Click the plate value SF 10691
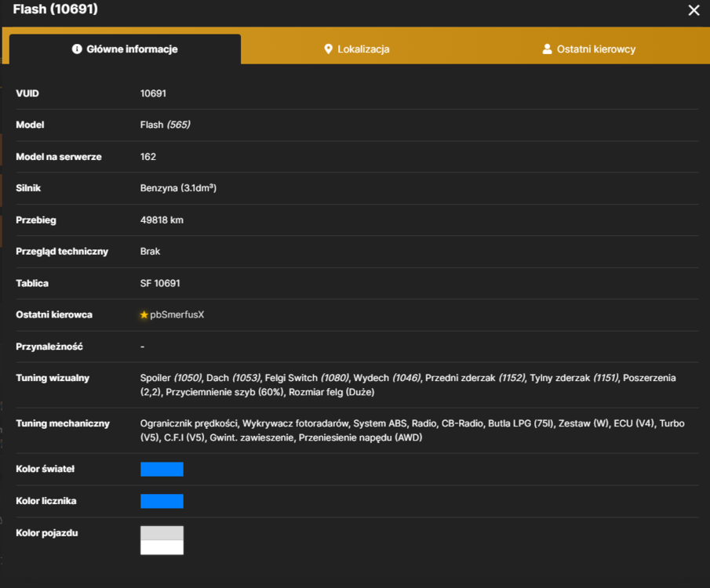This screenshot has height=588, width=710. [160, 283]
